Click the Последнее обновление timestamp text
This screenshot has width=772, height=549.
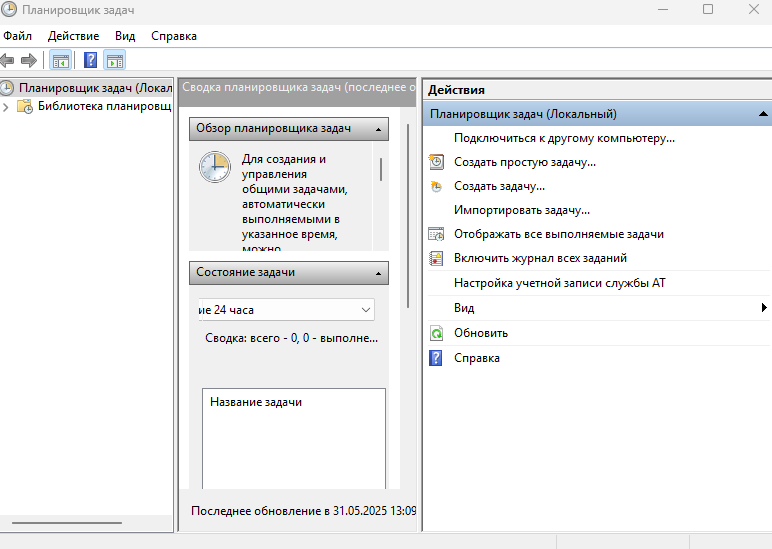point(303,511)
